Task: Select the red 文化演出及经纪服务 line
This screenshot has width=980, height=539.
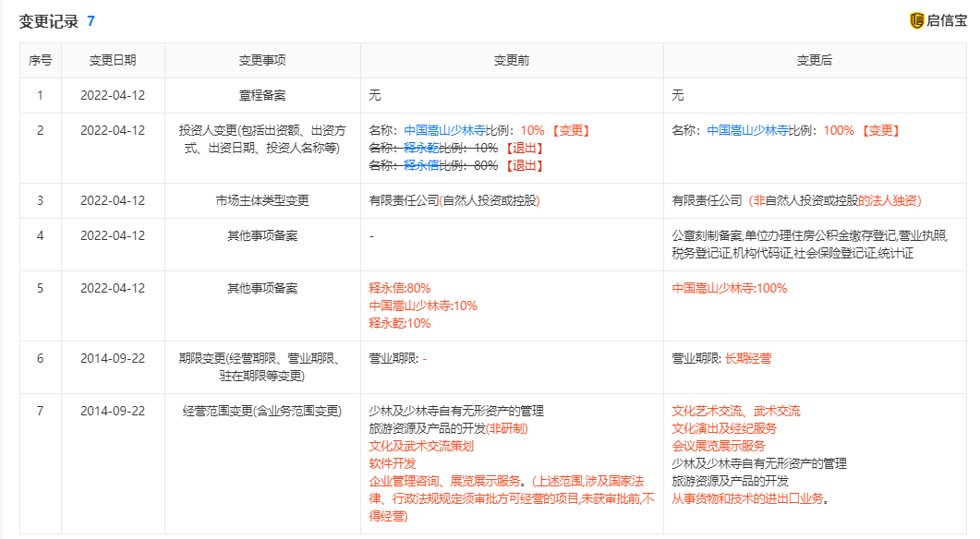Action: point(724,428)
